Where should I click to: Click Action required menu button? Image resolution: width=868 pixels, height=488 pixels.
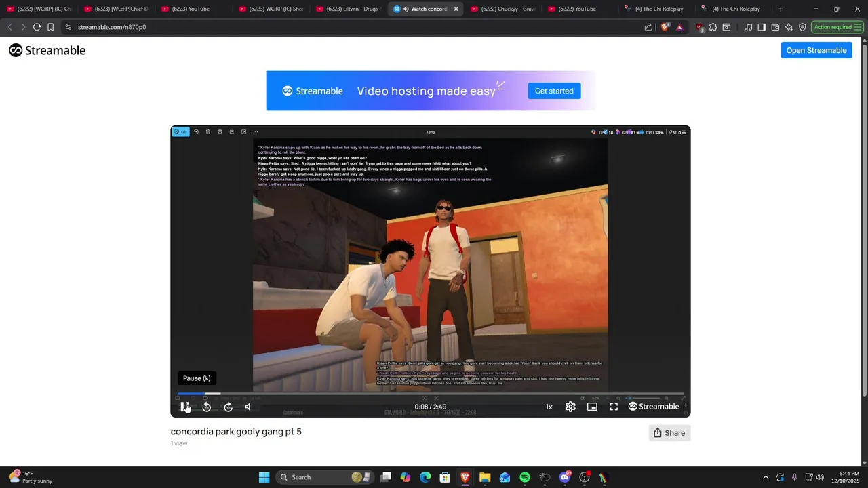pos(837,27)
